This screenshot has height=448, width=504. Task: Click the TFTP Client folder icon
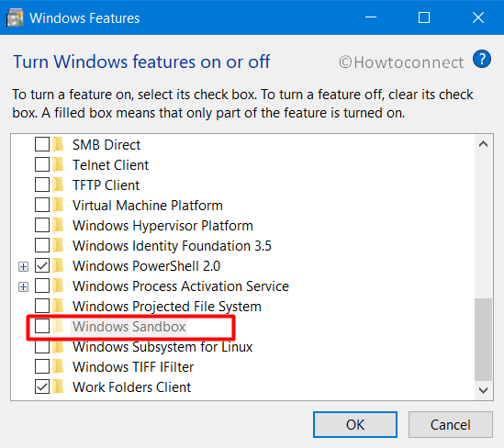point(58,185)
